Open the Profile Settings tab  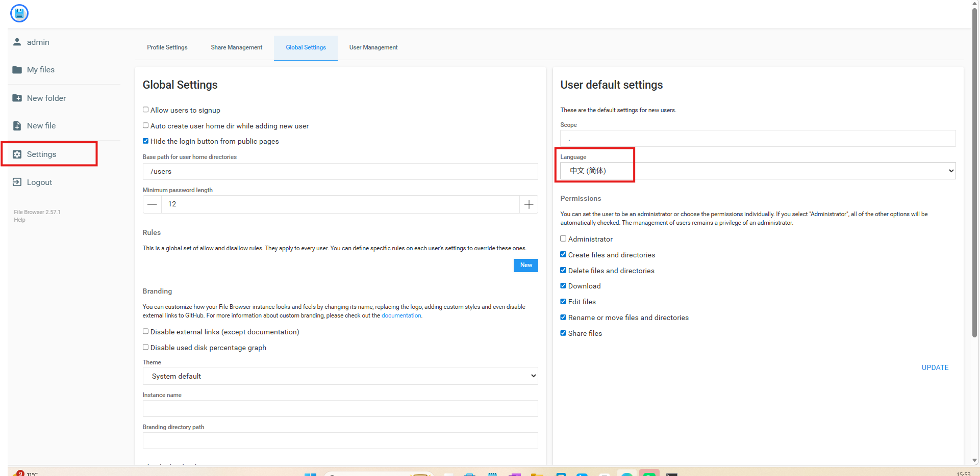coord(167,47)
